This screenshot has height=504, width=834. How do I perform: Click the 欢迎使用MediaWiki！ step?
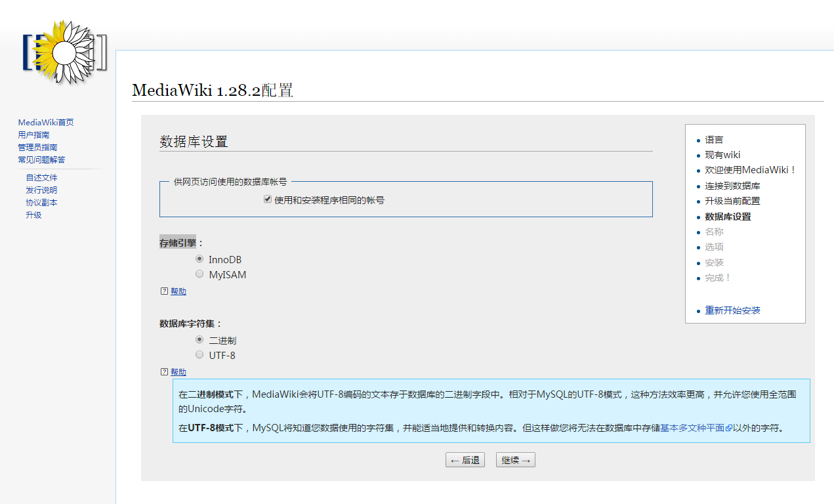pos(751,170)
